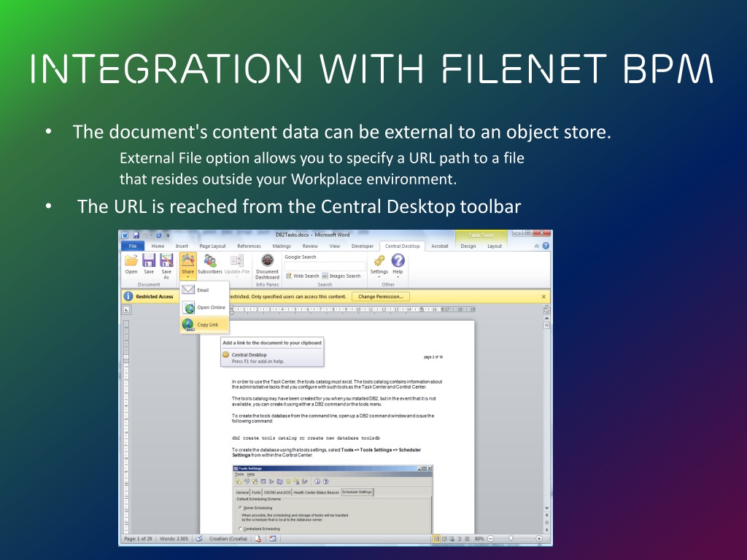
Task: Switch to the Page Layout tab
Action: 212,246
